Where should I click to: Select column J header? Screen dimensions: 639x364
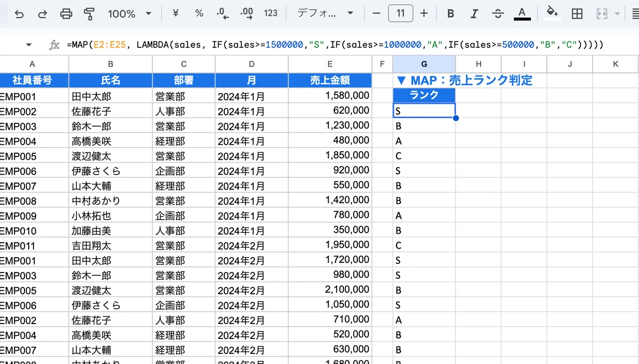(570, 64)
